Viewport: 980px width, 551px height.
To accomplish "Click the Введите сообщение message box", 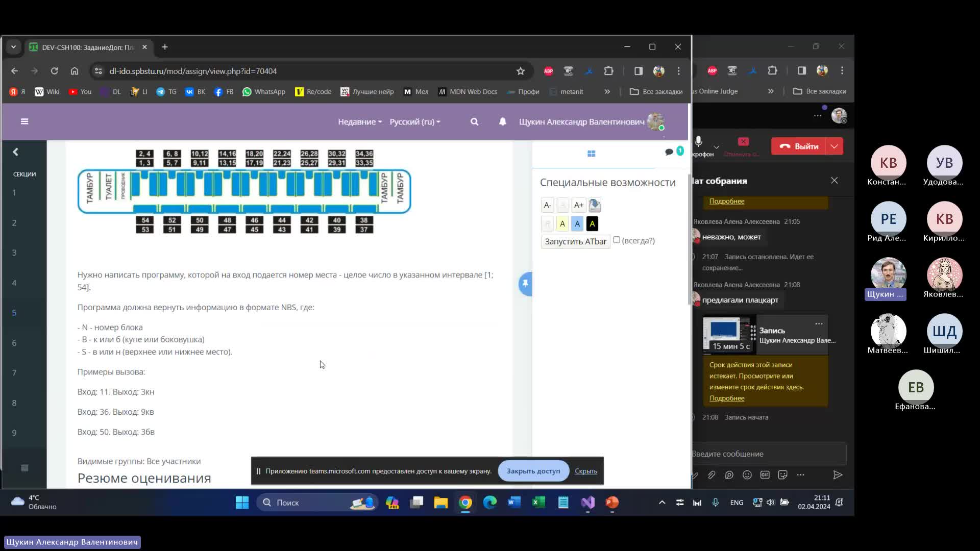I will pos(769,454).
